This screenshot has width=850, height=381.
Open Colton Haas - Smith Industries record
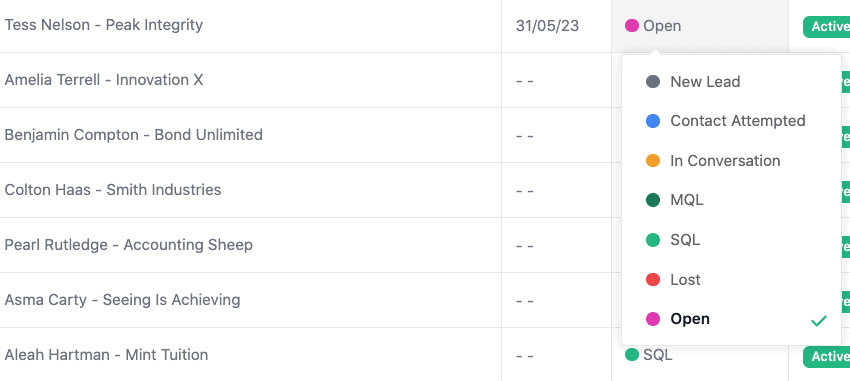click(x=113, y=190)
